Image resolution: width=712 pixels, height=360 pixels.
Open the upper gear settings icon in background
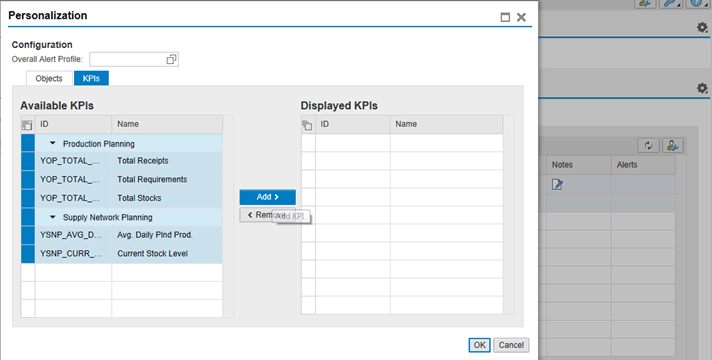pyautogui.click(x=702, y=28)
